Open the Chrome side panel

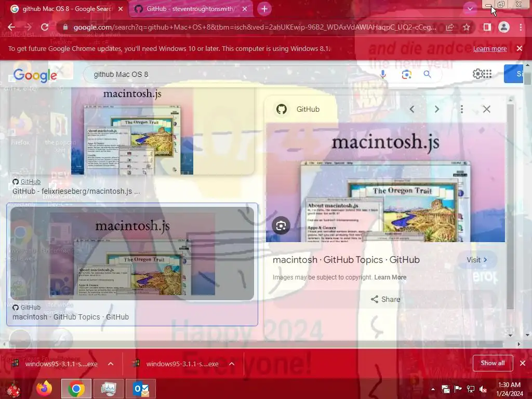click(x=487, y=27)
